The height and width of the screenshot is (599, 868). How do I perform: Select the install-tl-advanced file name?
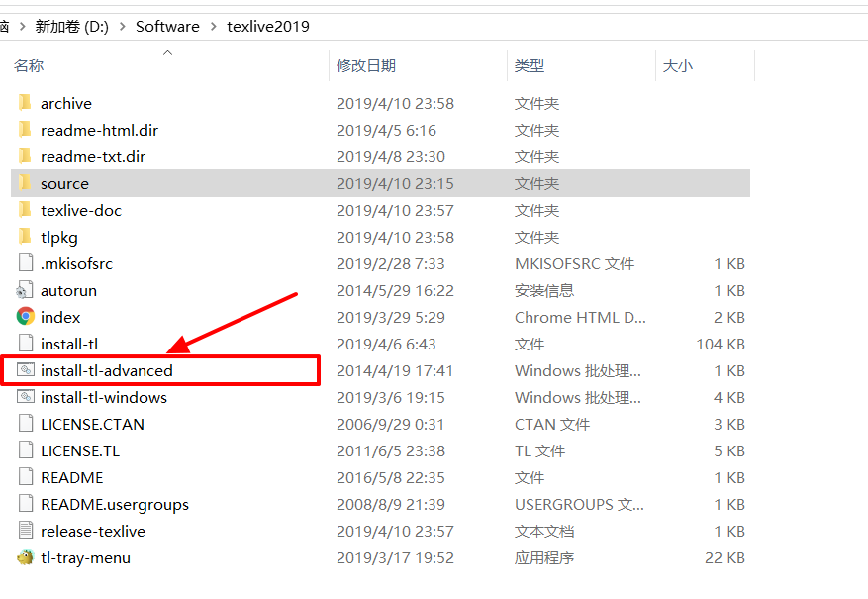[x=107, y=370]
